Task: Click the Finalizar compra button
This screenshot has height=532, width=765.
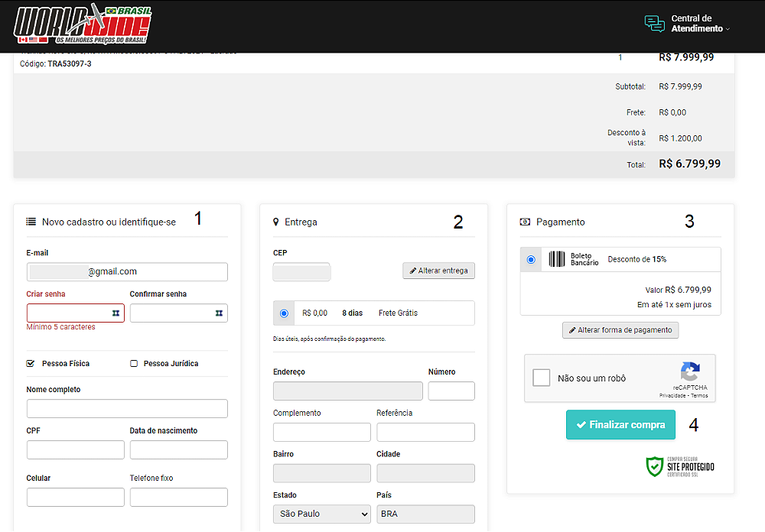Action: pyautogui.click(x=620, y=425)
